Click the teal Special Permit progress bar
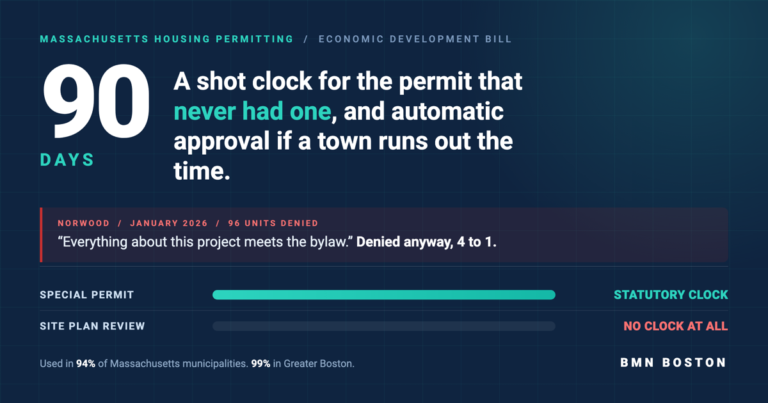The width and height of the screenshot is (768, 403). tap(384, 295)
